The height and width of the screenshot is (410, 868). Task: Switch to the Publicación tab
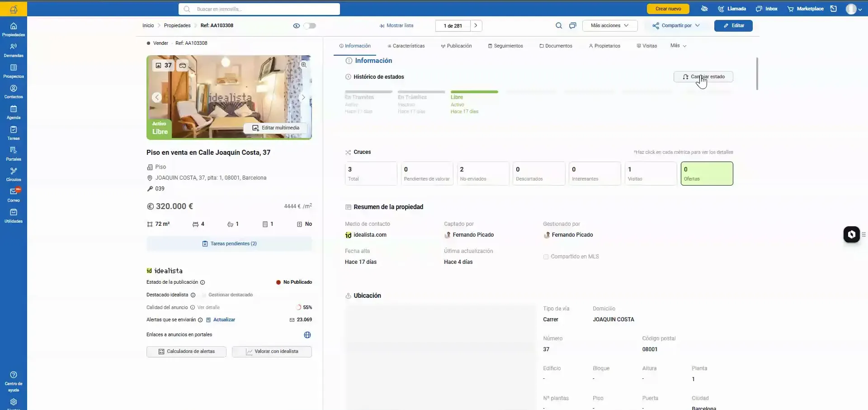coord(456,46)
